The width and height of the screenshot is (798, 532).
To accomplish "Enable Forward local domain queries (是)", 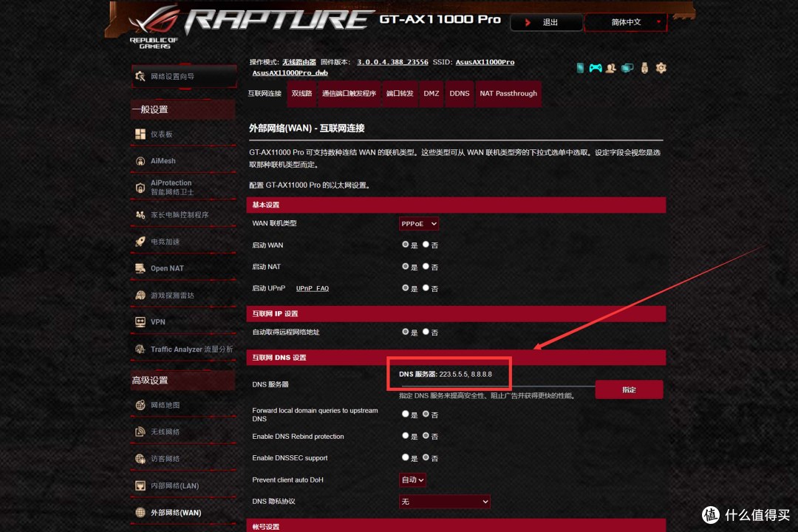I will coord(405,415).
